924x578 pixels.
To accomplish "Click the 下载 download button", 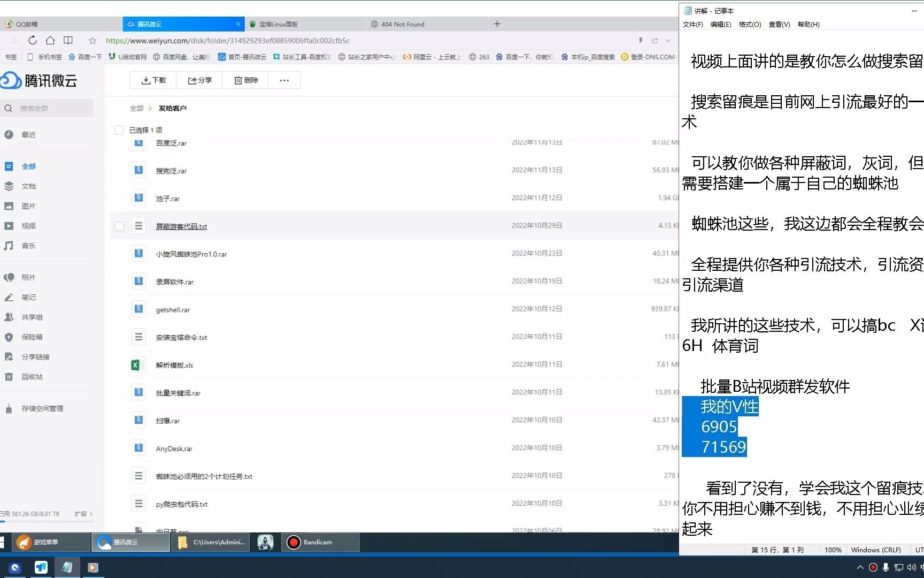I will point(153,80).
